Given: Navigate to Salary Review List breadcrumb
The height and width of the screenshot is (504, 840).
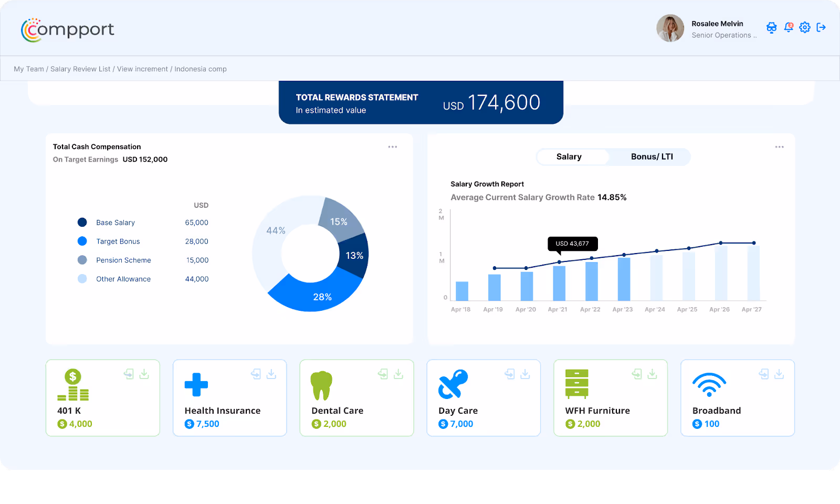Looking at the screenshot, I should [80, 69].
